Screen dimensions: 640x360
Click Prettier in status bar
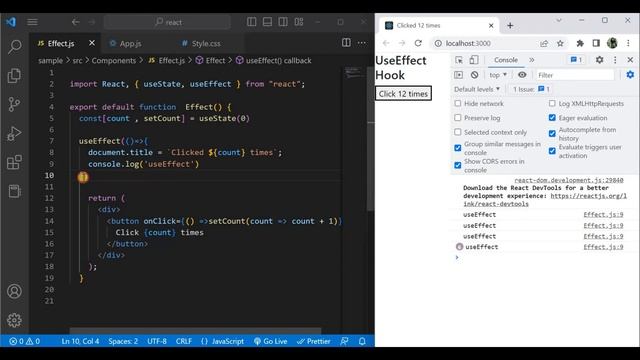coord(313,341)
